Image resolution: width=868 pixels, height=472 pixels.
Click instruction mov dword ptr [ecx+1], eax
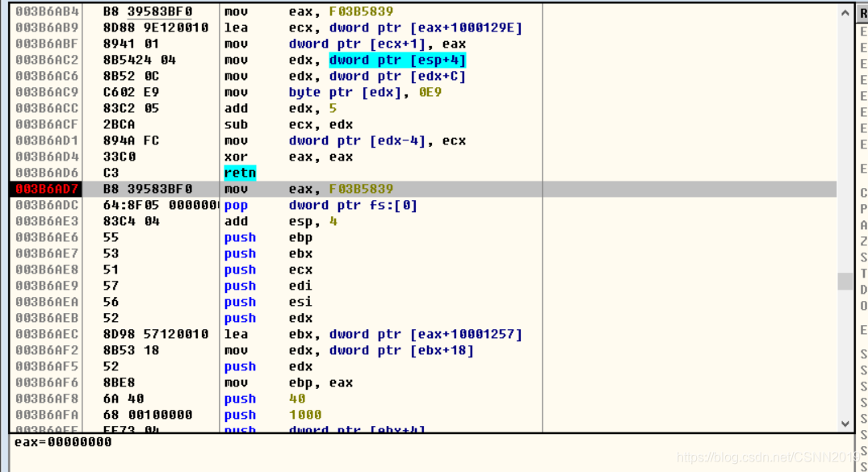(x=345, y=44)
